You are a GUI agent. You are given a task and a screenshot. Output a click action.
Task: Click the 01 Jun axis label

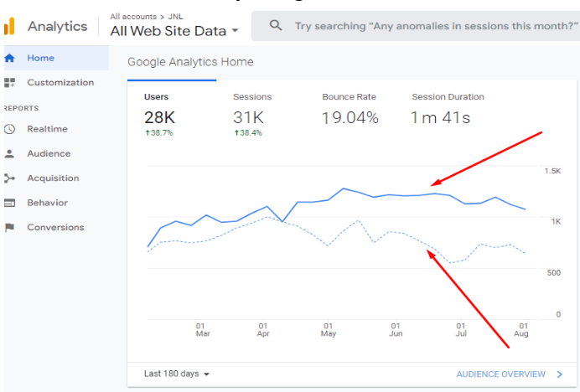(x=396, y=330)
